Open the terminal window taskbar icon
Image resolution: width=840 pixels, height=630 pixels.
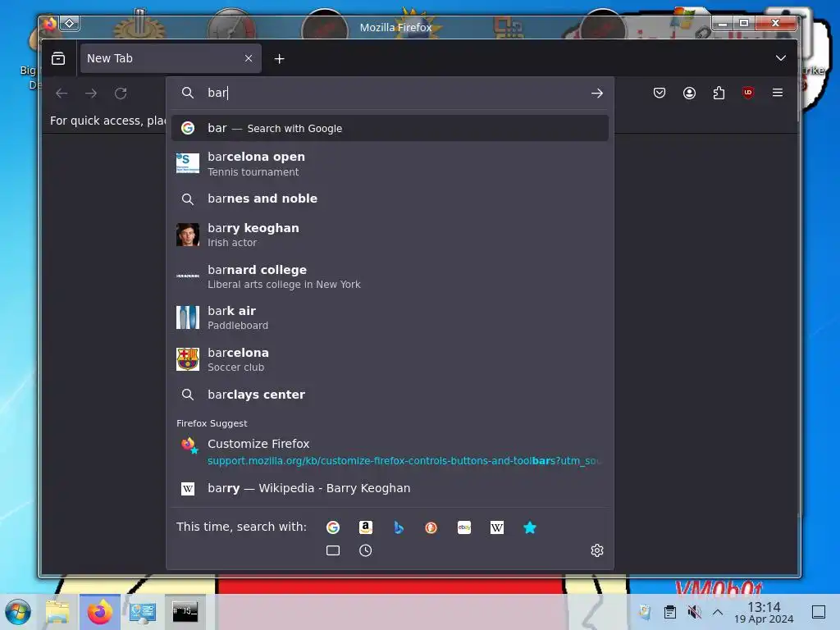tap(185, 612)
